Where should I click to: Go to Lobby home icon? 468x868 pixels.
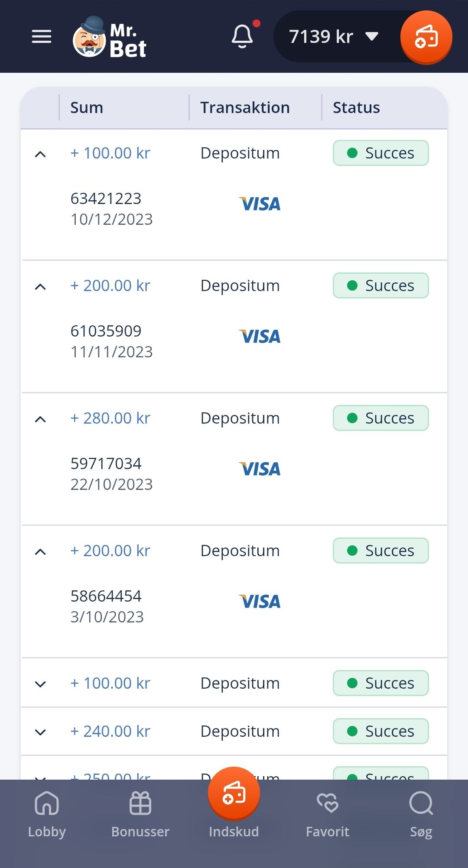tap(47, 813)
